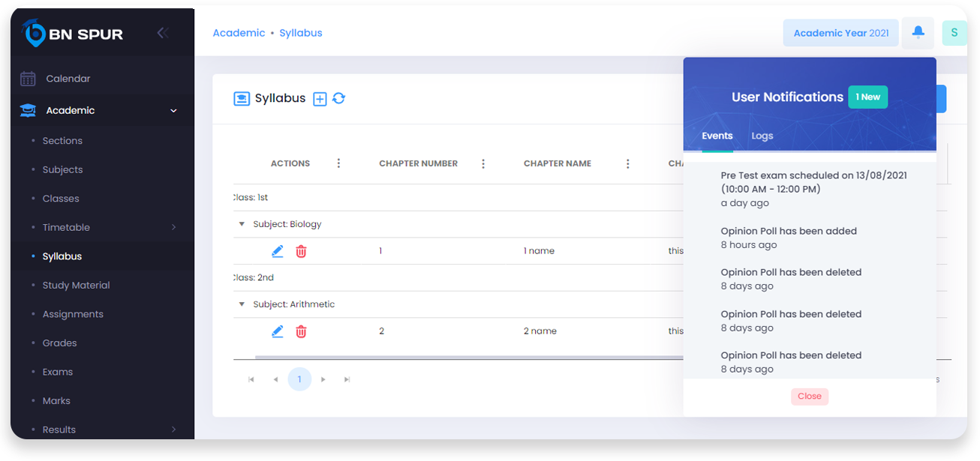The height and width of the screenshot is (461, 980).
Task: Close the User Notifications panel
Action: point(809,397)
